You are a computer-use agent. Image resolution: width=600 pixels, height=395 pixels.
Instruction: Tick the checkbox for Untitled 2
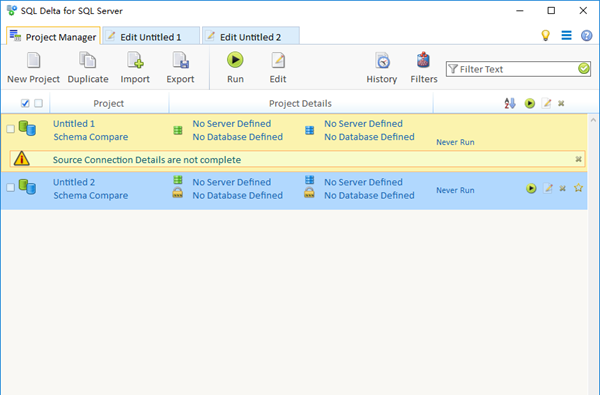(11, 188)
